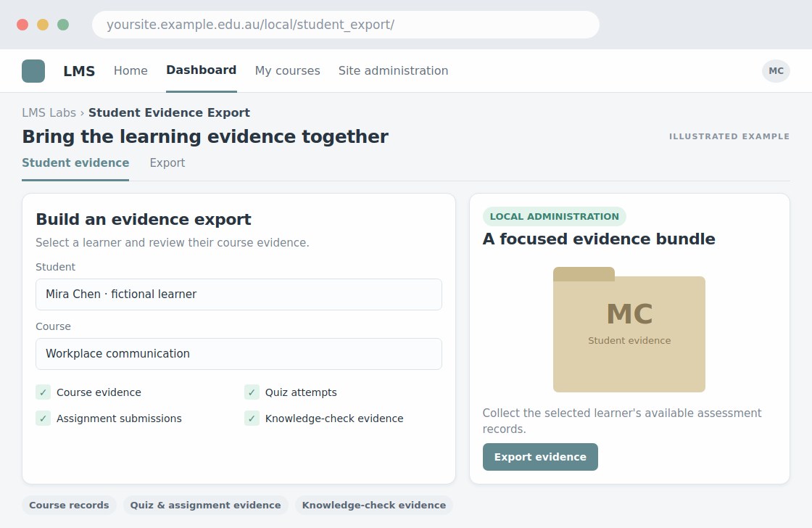Click the Quiz & assignment evidence pill

coord(206,506)
